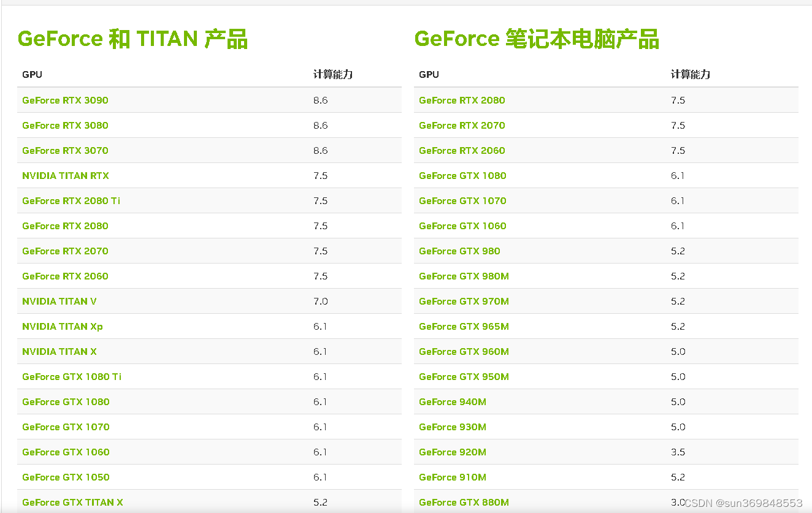Click the NVIDIA TITAN V link
The width and height of the screenshot is (812, 513).
pos(59,301)
